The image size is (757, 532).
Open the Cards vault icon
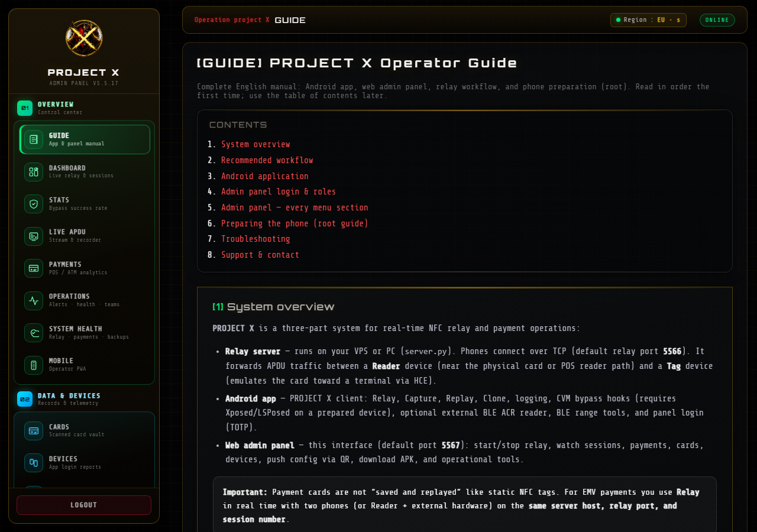click(x=34, y=431)
